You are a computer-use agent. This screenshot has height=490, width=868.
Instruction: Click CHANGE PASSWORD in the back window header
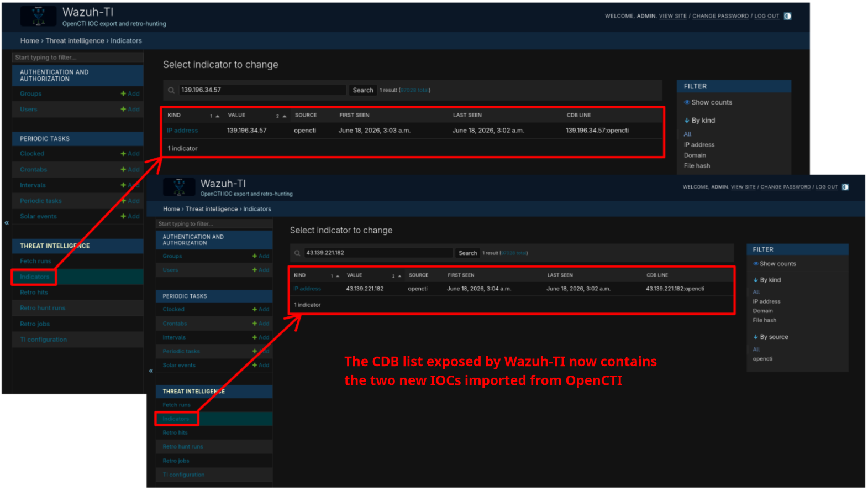(x=720, y=16)
